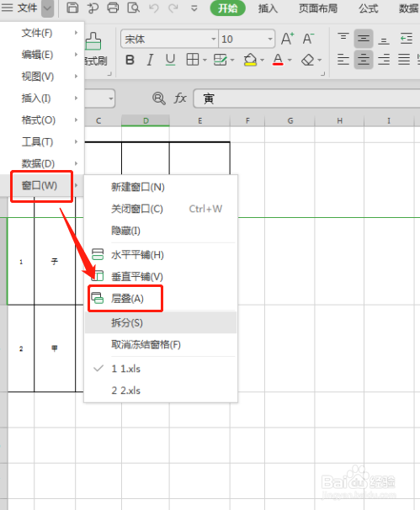
Task: Select center horizontal alignment icon
Action: click(x=364, y=60)
